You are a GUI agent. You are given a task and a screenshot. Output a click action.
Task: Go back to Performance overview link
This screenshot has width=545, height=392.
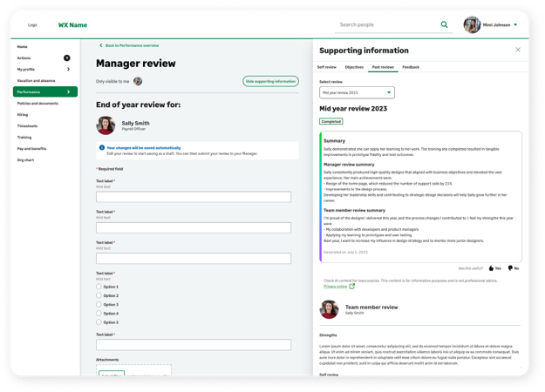pyautogui.click(x=132, y=45)
